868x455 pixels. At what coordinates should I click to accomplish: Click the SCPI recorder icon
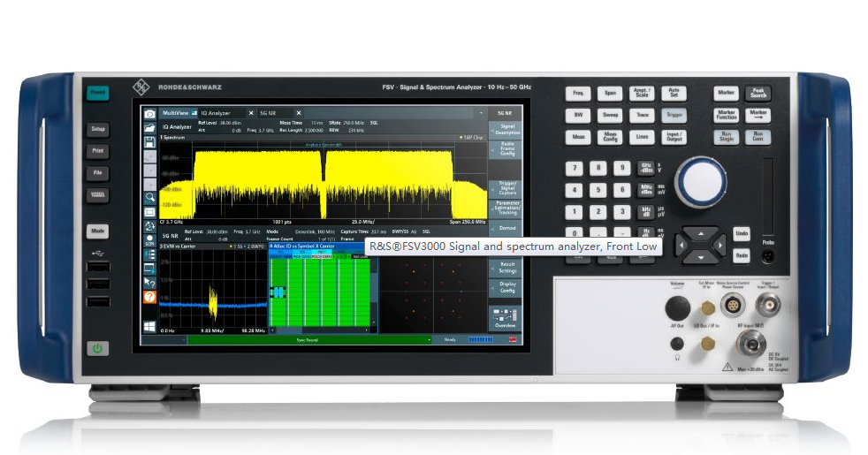pos(149,241)
